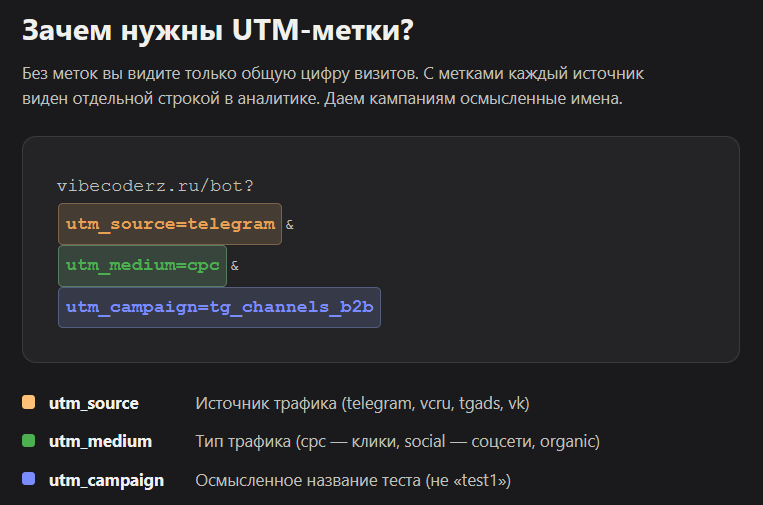This screenshot has height=505, width=763.
Task: Click description "Тип трафика (cpc — клики..."
Action: point(398,442)
